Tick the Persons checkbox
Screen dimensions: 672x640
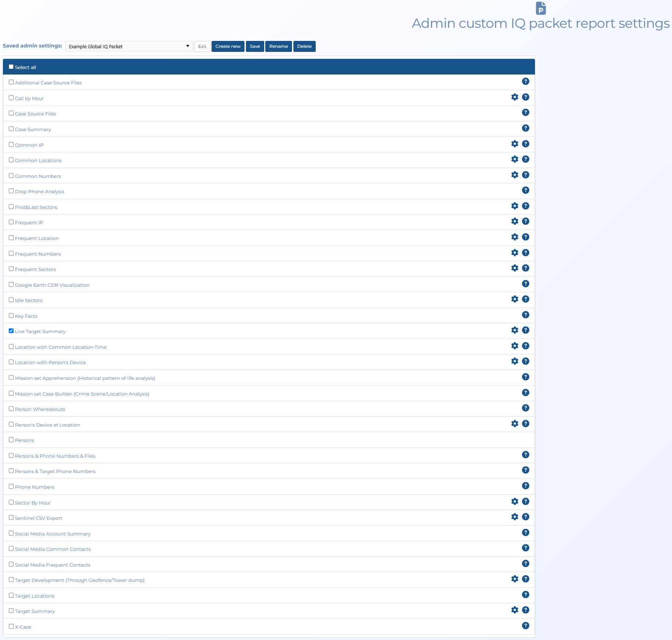[x=11, y=440]
